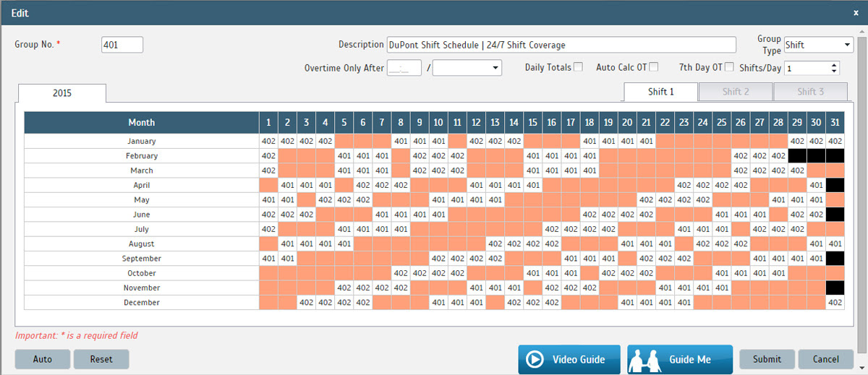Switch to the Shift 1 tab
868x375 pixels.
pyautogui.click(x=661, y=92)
